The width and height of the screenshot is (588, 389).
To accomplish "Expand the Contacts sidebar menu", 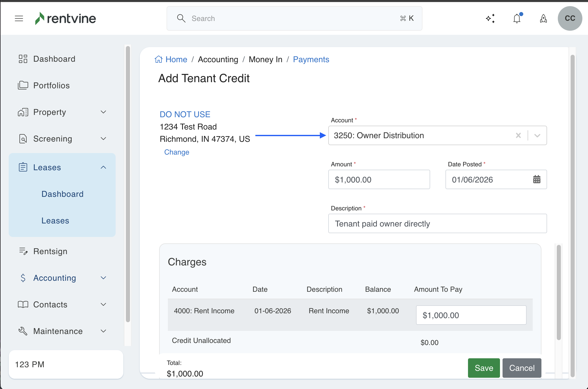I will pyautogui.click(x=103, y=305).
